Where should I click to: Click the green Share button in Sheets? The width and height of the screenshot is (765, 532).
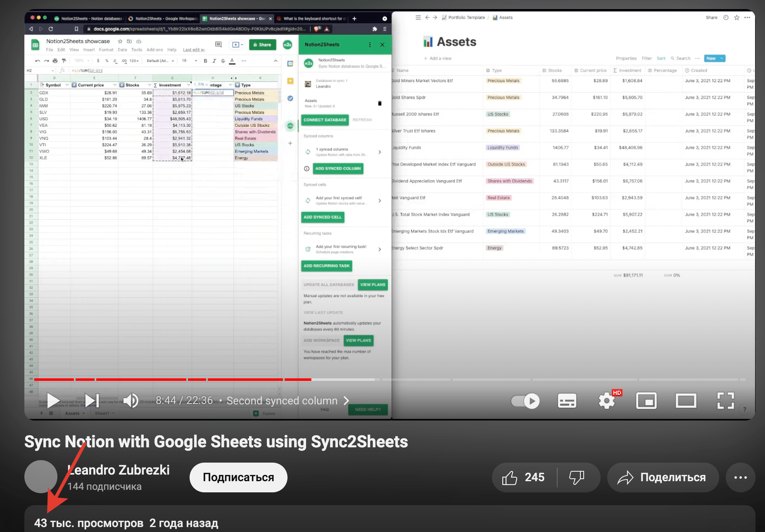coord(262,45)
